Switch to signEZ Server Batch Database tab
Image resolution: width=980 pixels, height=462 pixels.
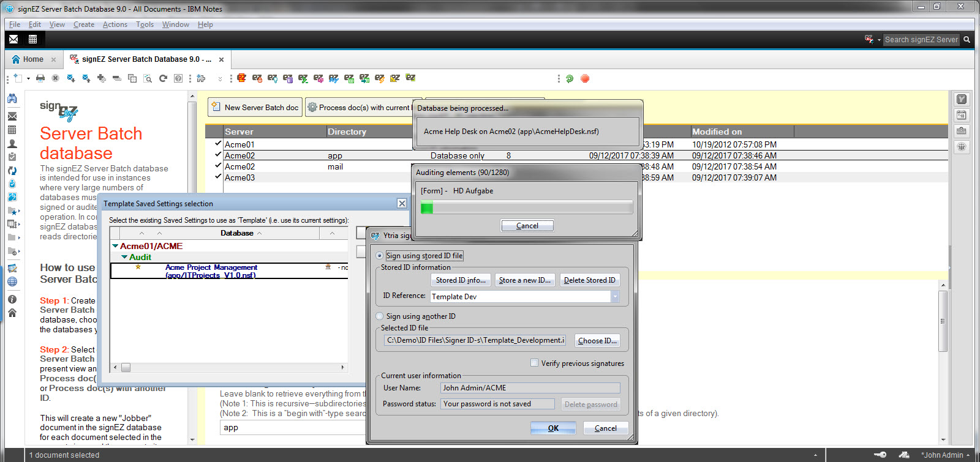pos(147,59)
